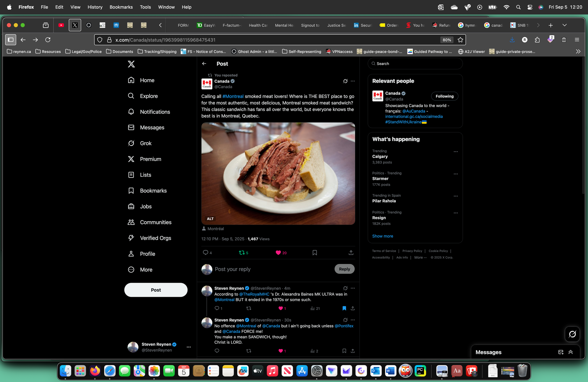Open the Home page in X sidebar
This screenshot has height=382, width=588.
141,80
